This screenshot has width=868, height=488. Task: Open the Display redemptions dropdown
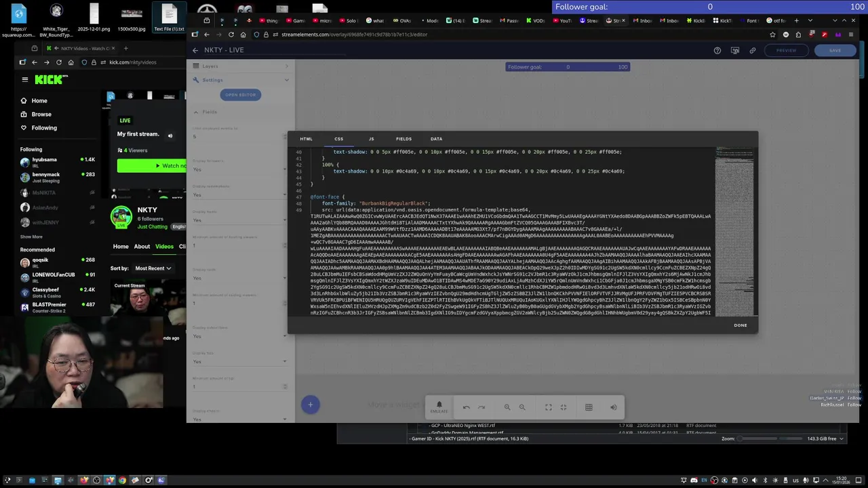(240, 195)
